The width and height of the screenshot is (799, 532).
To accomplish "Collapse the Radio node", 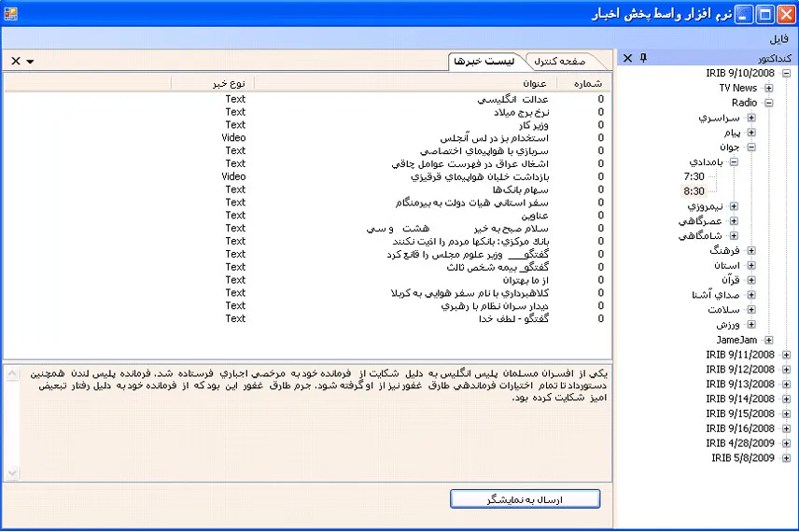I will click(x=769, y=103).
